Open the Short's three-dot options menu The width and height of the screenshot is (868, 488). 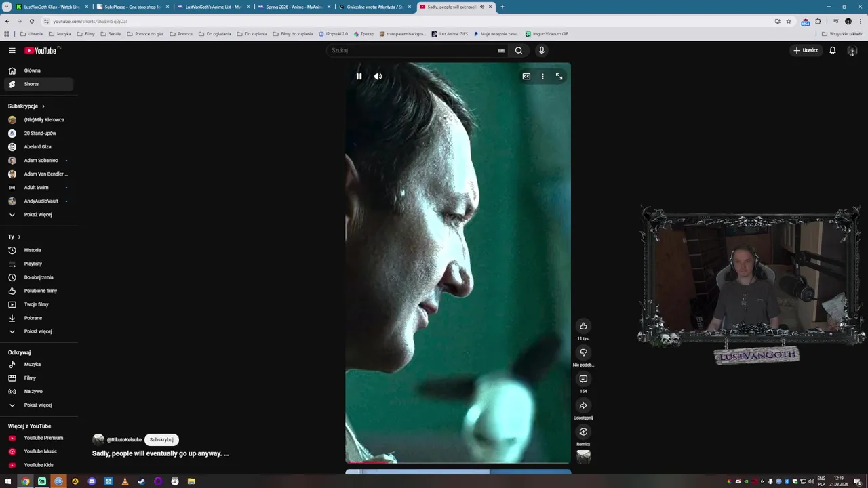tap(542, 77)
